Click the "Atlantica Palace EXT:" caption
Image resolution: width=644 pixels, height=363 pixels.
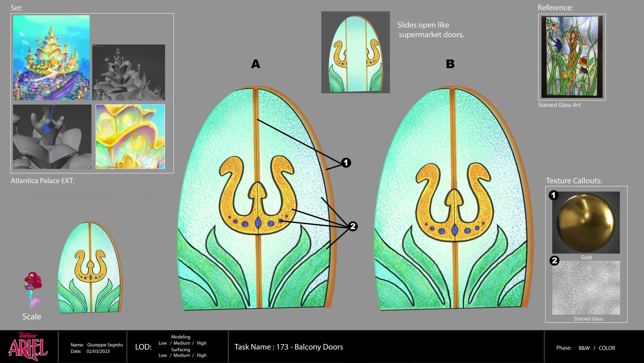tap(43, 181)
